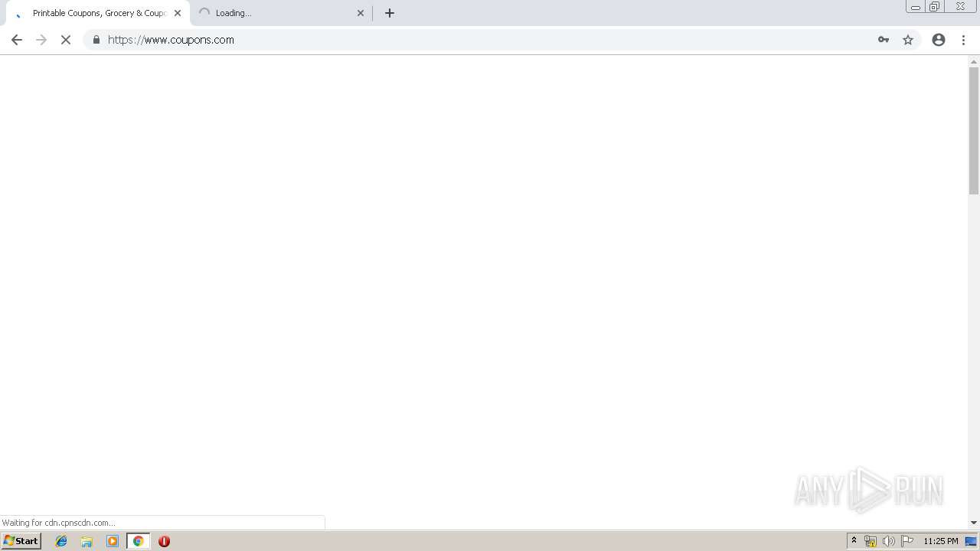
Task: Launch Internet Explorer from the taskbar
Action: (61, 541)
